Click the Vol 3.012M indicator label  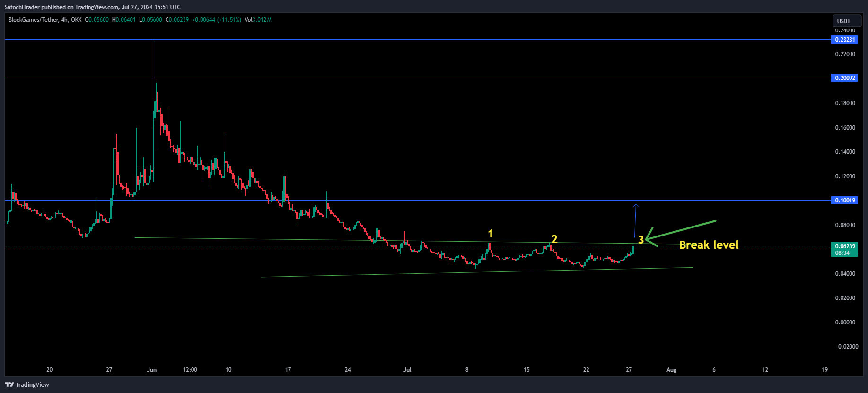(x=258, y=20)
